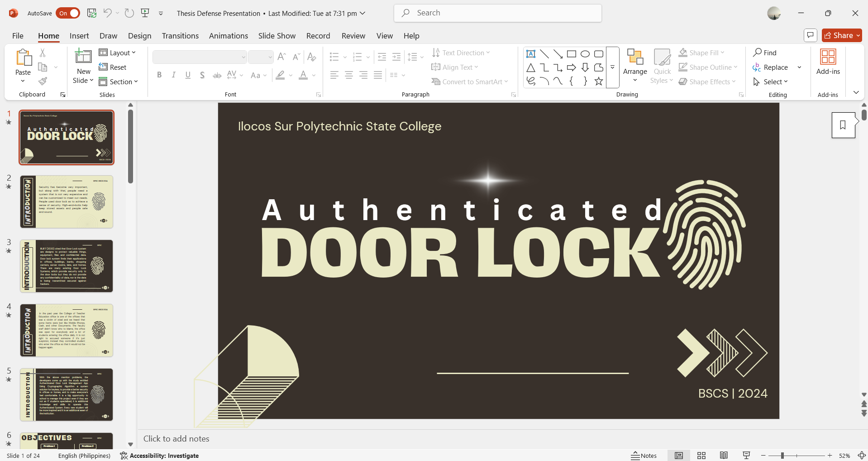Pick the Star shape

point(599,81)
